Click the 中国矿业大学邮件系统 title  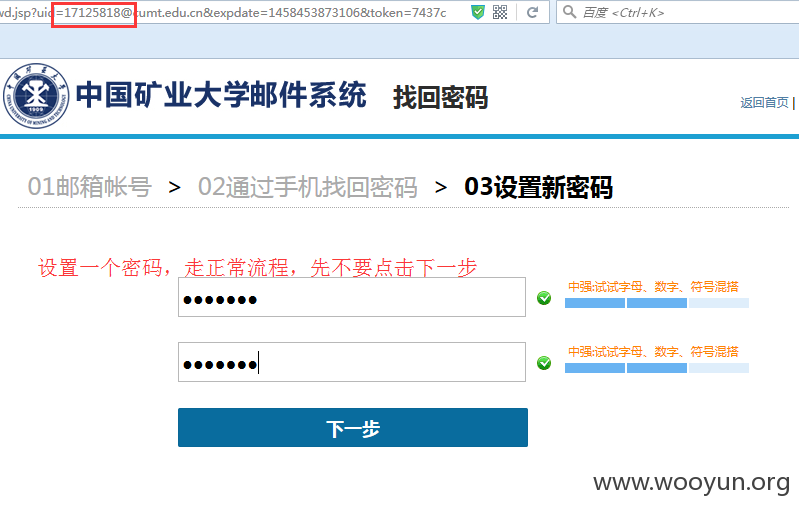pos(221,95)
